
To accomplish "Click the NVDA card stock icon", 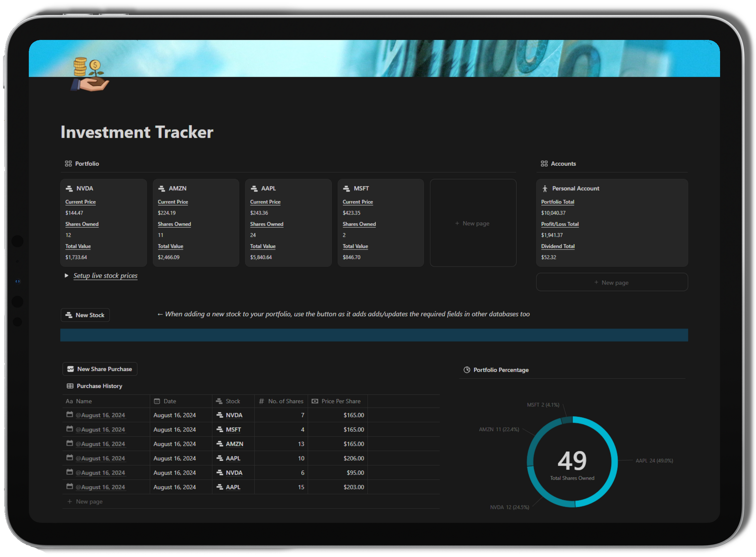I will [69, 189].
